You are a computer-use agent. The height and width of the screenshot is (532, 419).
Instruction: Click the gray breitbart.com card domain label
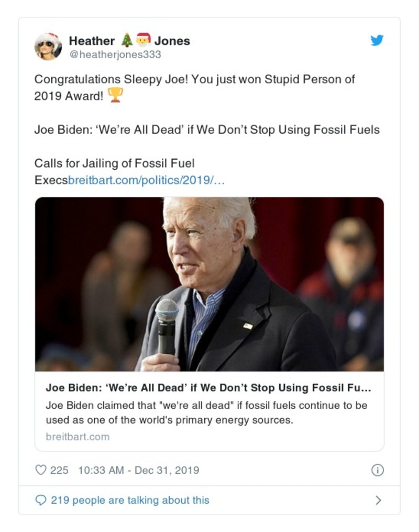(x=78, y=436)
